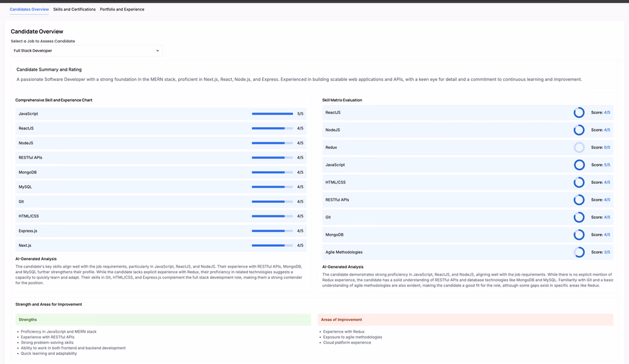The width and height of the screenshot is (629, 364).
Task: Click the Next.js progress bar
Action: pyautogui.click(x=272, y=246)
